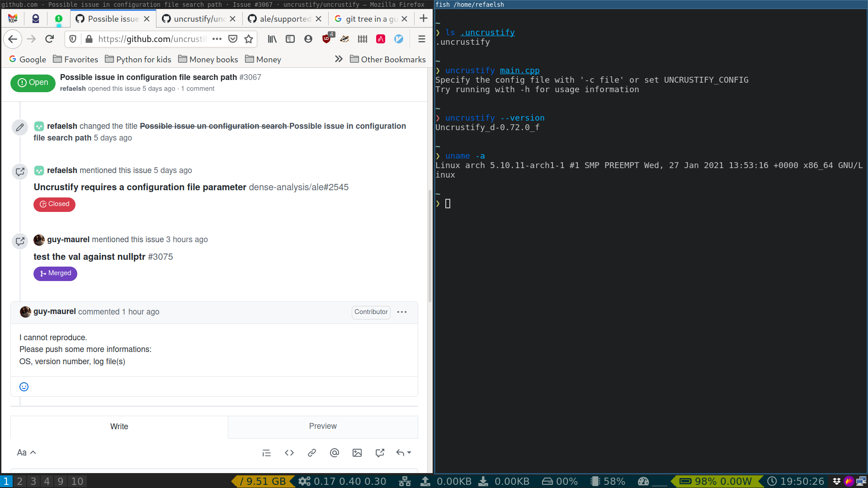This screenshot has height=488, width=868.
Task: Add a hyperlink to the comment
Action: (x=312, y=453)
